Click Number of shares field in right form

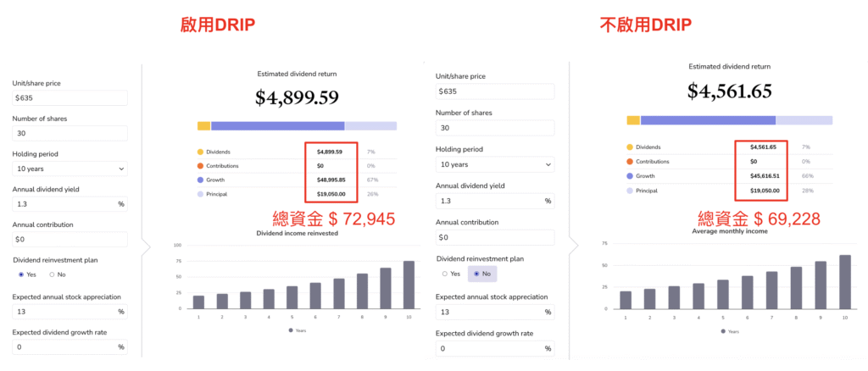pyautogui.click(x=494, y=128)
